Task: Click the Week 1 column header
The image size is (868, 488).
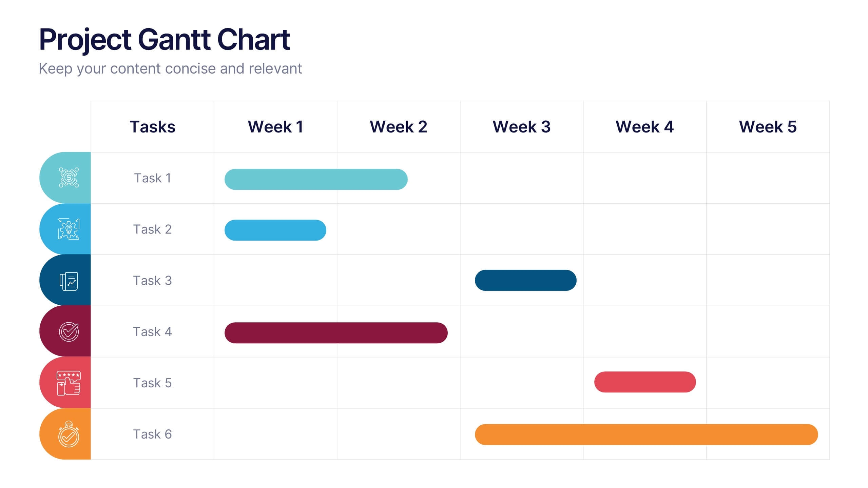Action: pos(275,127)
